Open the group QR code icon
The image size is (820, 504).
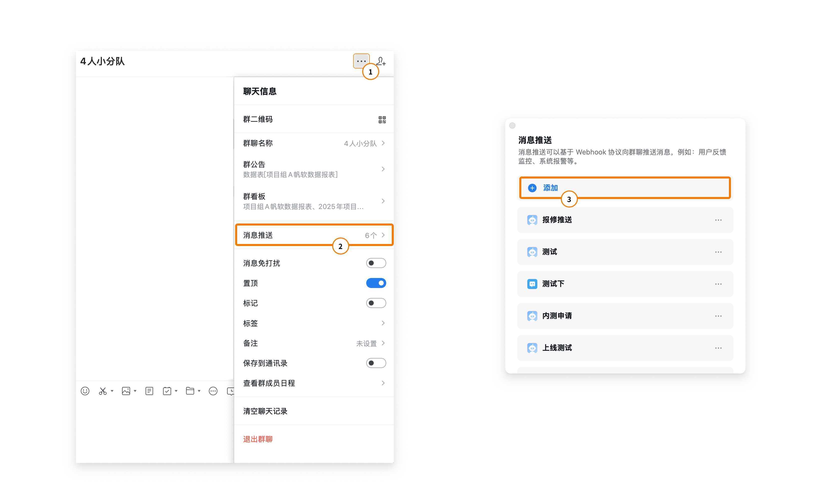coord(382,120)
